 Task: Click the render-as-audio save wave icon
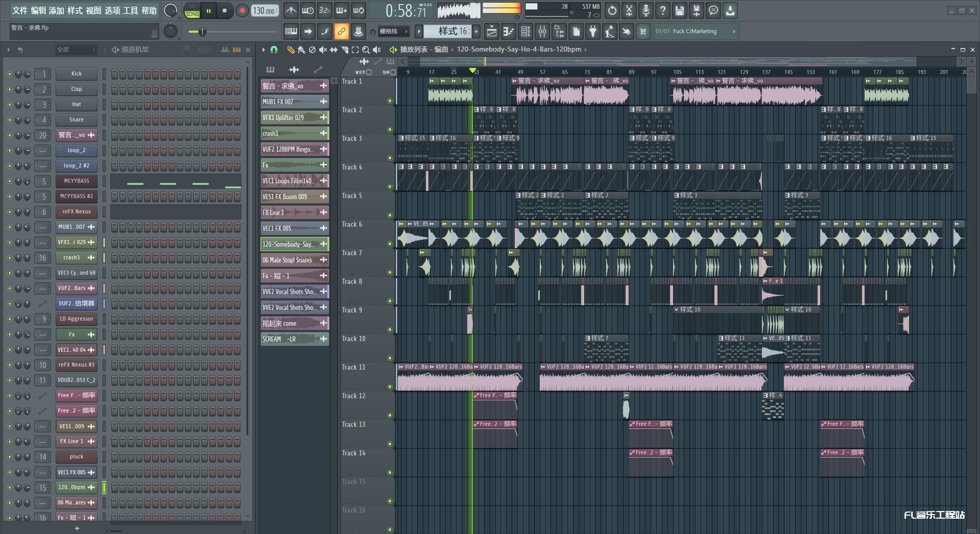696,10
